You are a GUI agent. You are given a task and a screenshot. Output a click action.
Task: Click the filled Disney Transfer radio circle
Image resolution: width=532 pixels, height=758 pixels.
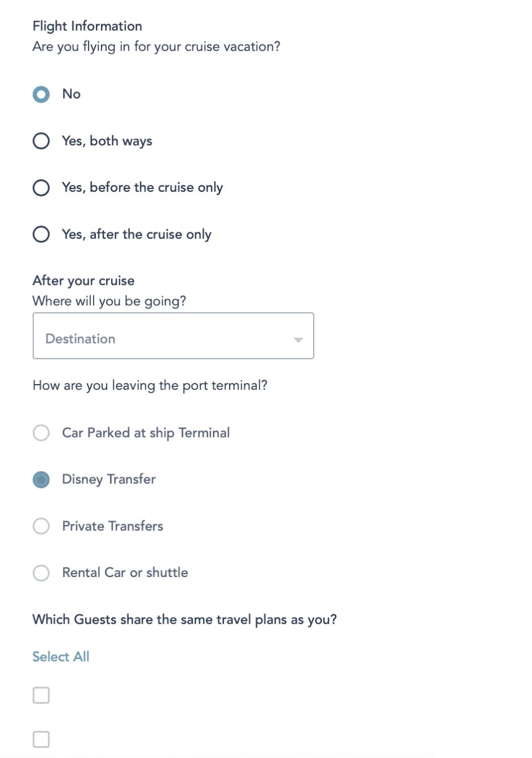(x=41, y=479)
